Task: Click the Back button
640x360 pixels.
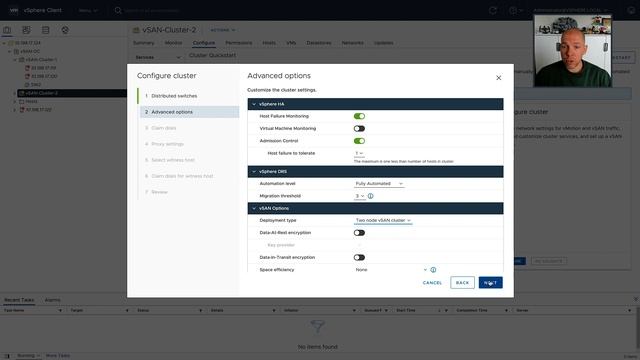Action: [x=462, y=282]
